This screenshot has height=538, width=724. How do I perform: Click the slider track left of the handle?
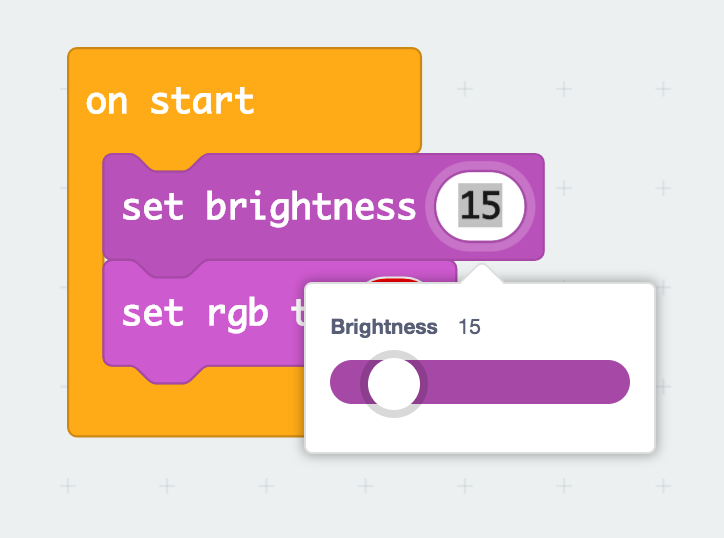point(346,382)
